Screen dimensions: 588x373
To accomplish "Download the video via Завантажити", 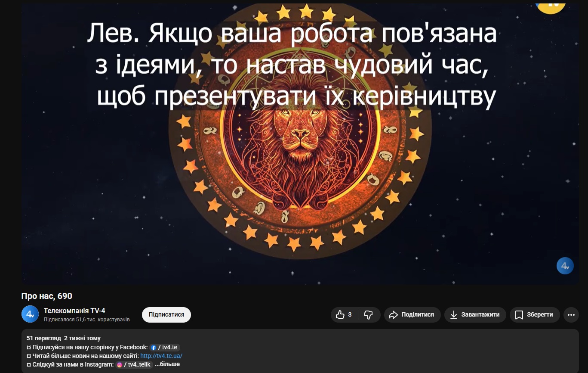I will coord(475,315).
